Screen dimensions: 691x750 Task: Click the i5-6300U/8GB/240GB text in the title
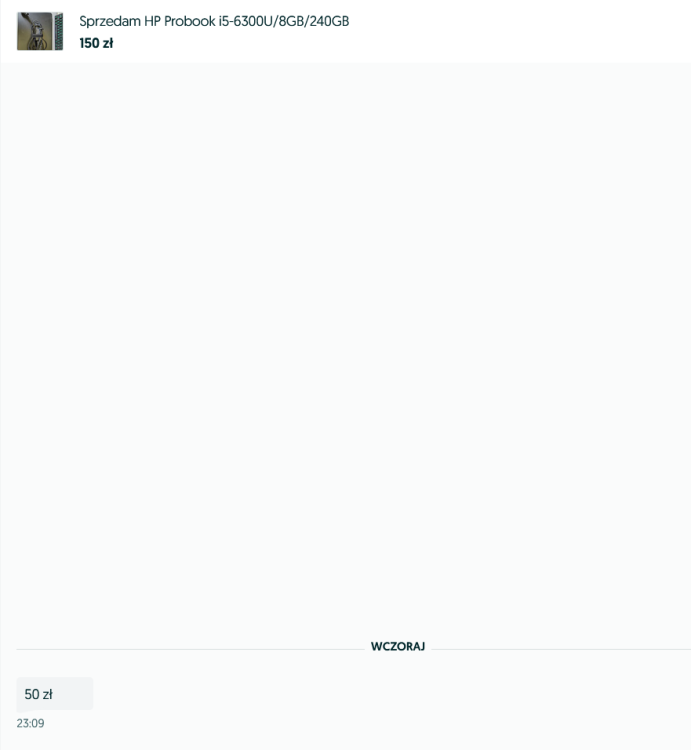point(284,22)
